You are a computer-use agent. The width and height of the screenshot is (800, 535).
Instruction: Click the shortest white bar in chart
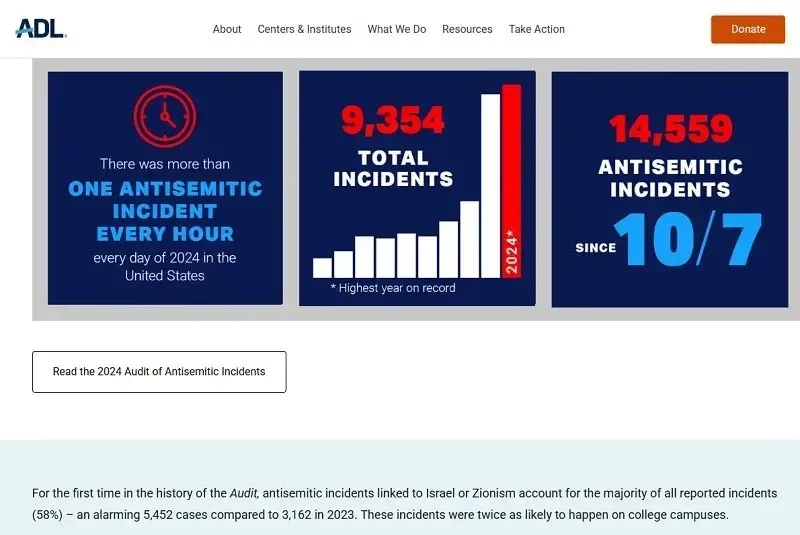pyautogui.click(x=322, y=268)
